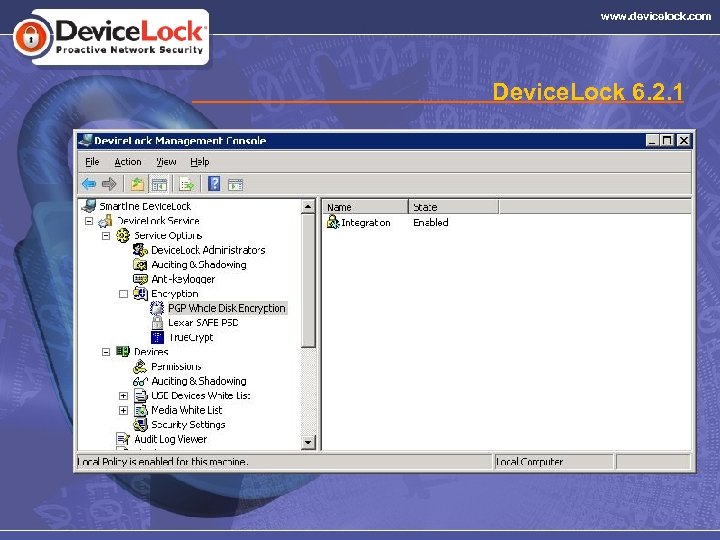Select the Integration name in the list
720x540 pixels.
366,222
